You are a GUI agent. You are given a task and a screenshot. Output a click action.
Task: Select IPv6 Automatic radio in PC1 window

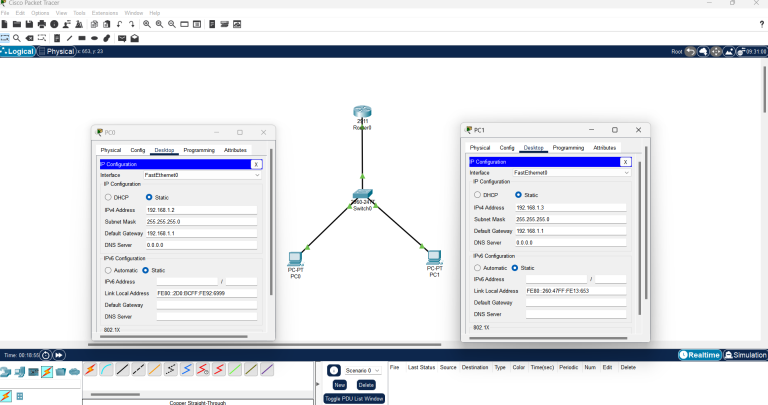477,268
